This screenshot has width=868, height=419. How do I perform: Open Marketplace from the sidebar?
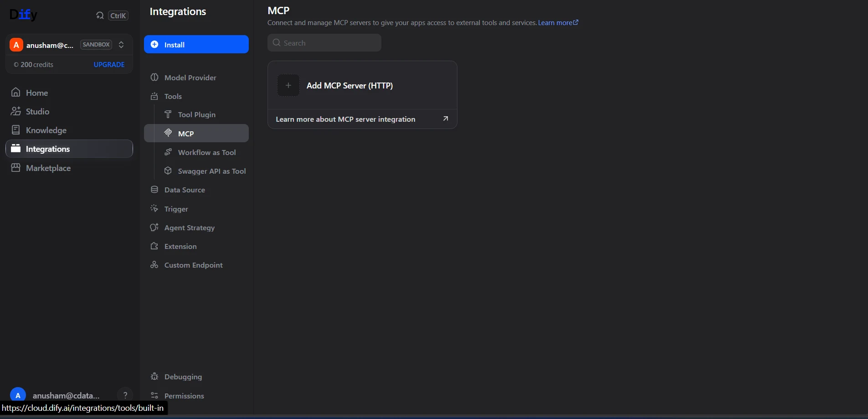(x=69, y=168)
